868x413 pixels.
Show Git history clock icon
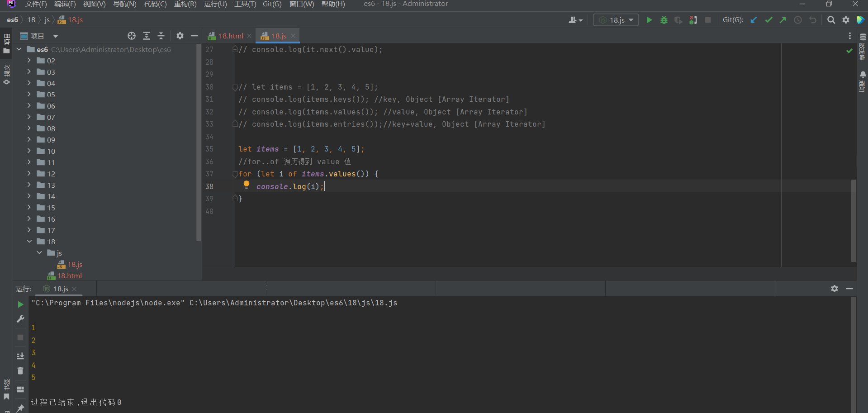coord(798,20)
